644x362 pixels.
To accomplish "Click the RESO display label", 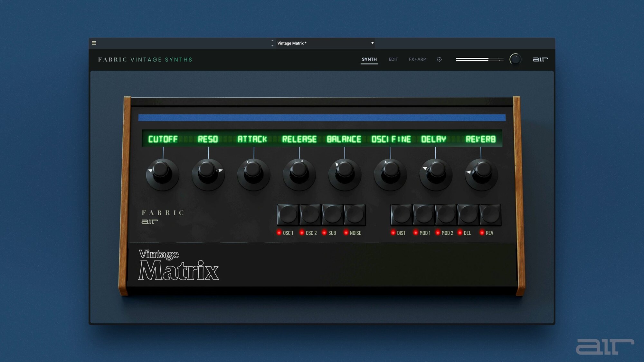I will pos(208,139).
